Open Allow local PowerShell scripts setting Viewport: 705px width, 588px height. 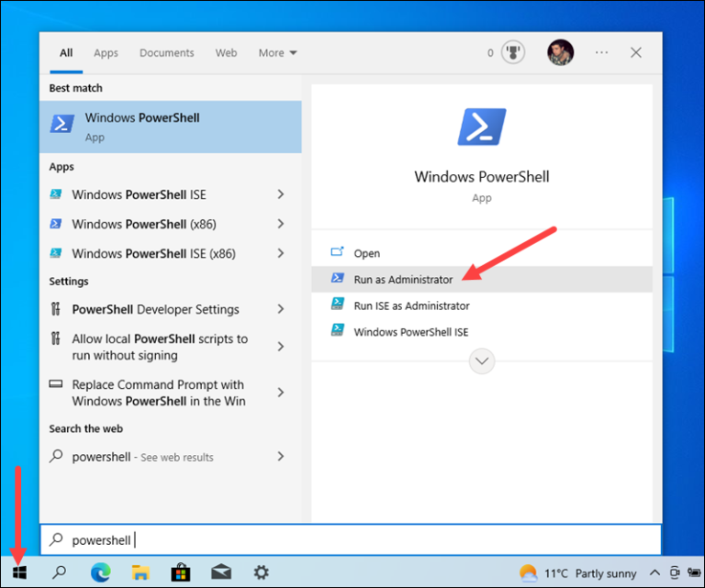[171, 347]
